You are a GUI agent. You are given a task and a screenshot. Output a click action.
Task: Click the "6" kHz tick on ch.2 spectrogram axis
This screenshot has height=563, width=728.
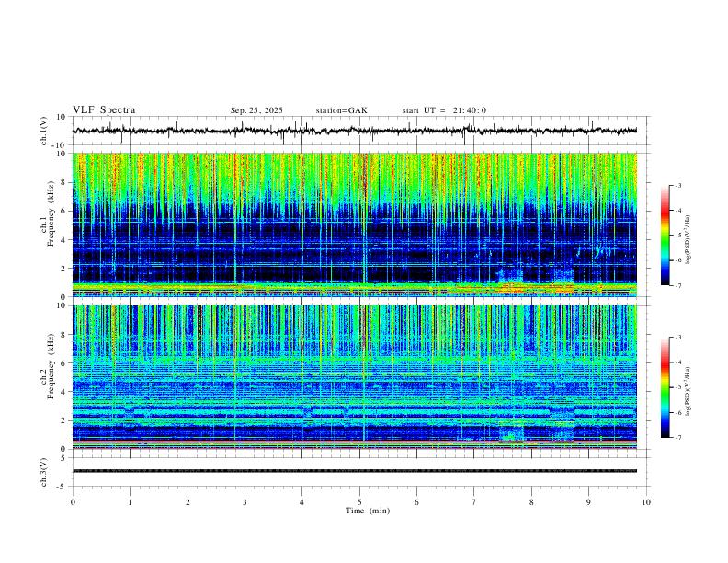coord(63,362)
